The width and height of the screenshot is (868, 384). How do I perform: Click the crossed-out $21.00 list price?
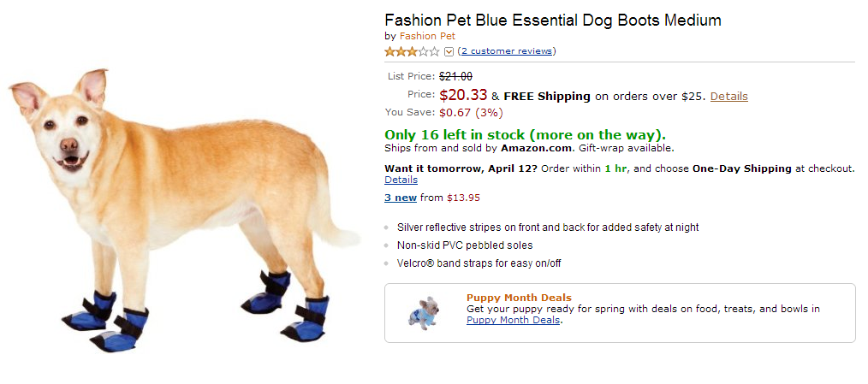455,76
